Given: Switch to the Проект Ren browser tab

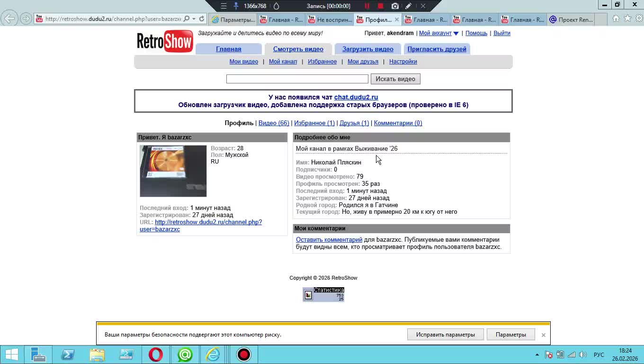Looking at the screenshot, I should [571, 19].
